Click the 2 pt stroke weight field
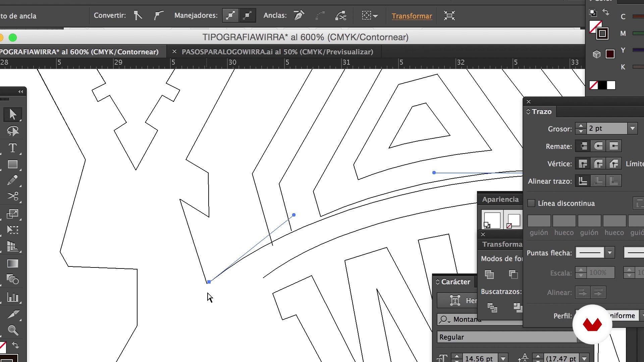The image size is (644, 362). [607, 128]
